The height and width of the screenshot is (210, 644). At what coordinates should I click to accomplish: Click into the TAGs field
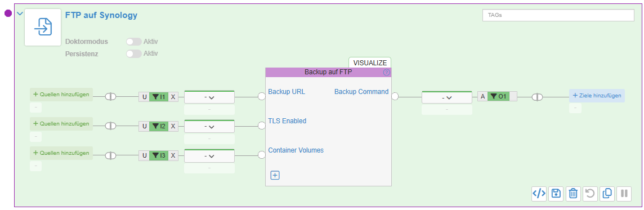pos(558,15)
